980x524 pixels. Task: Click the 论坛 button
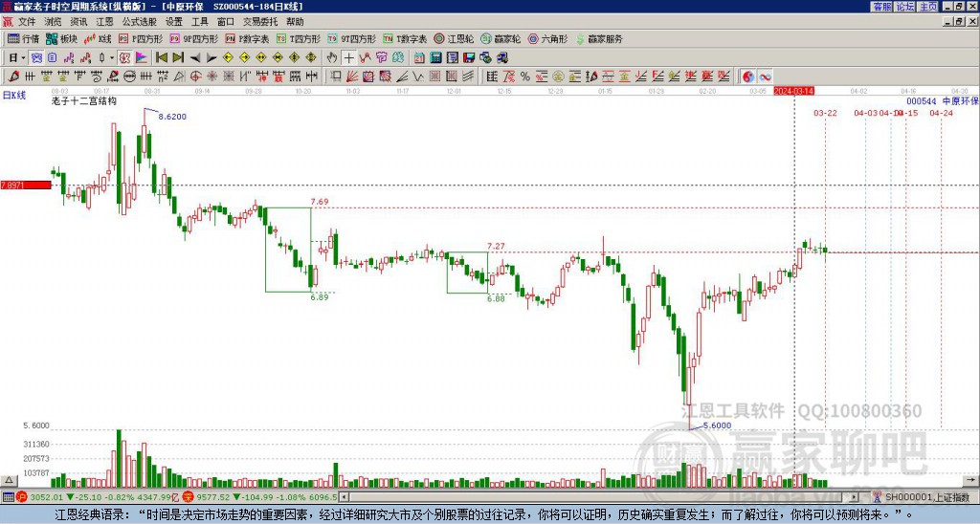[x=904, y=7]
